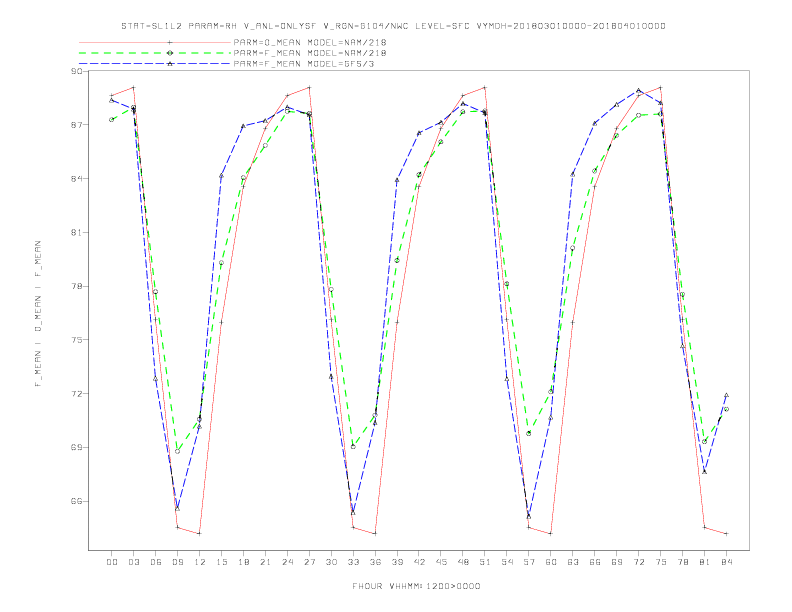
Task: Click x-axis forecast hour label 33
Action: click(353, 562)
